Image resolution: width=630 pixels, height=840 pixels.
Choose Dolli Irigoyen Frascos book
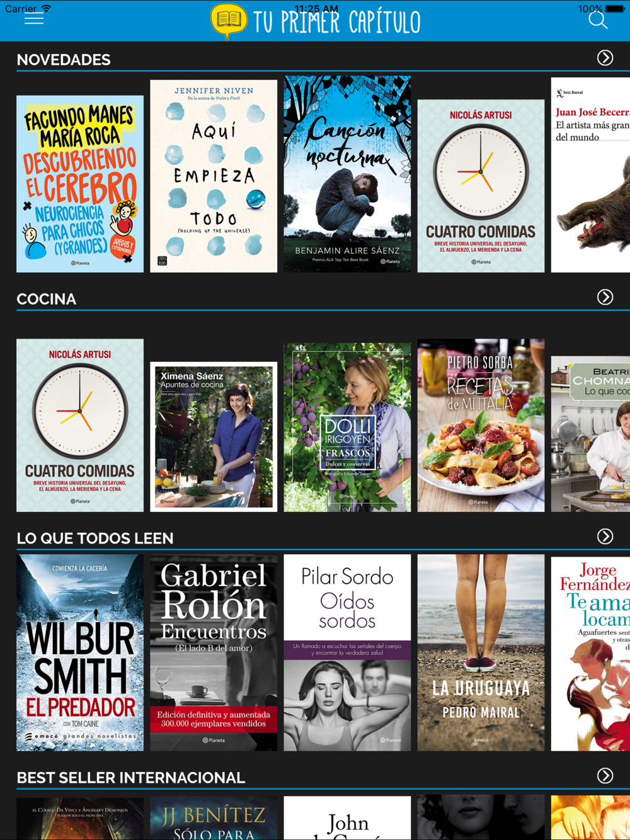click(347, 428)
